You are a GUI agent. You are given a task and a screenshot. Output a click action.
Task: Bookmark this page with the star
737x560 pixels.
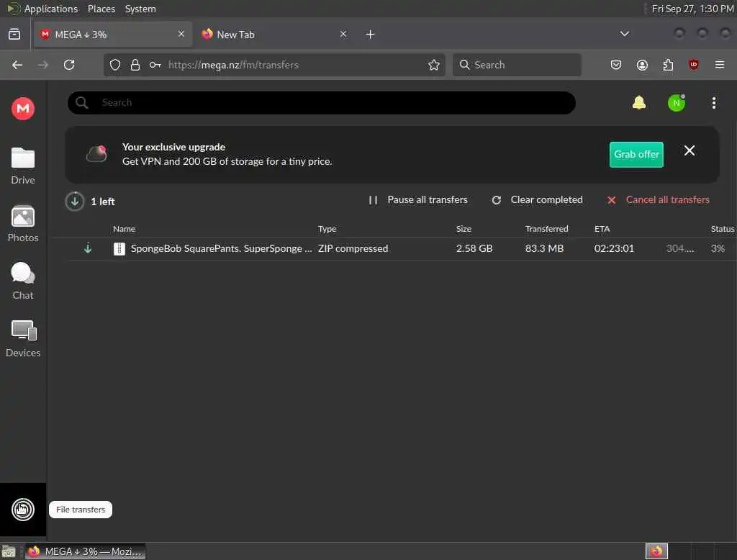click(x=434, y=65)
